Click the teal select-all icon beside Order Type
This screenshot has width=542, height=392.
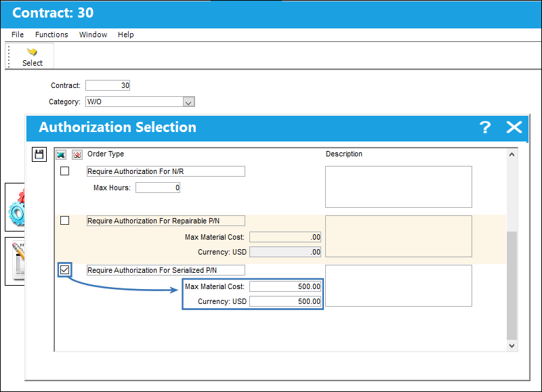coord(61,155)
